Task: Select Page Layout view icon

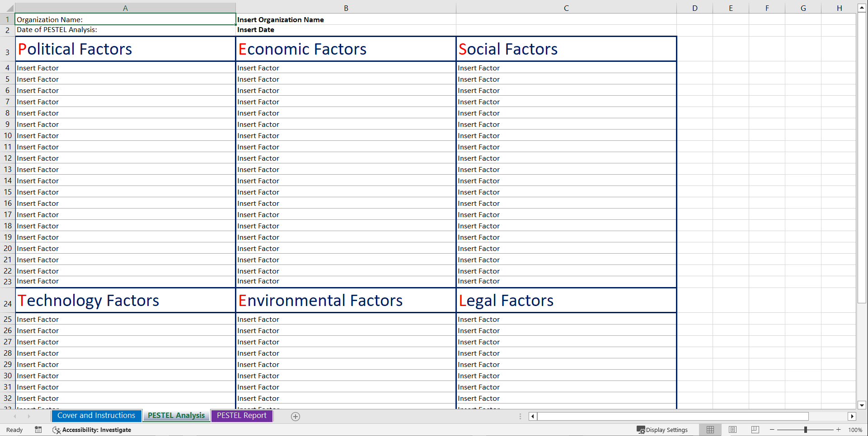Action: 732,430
